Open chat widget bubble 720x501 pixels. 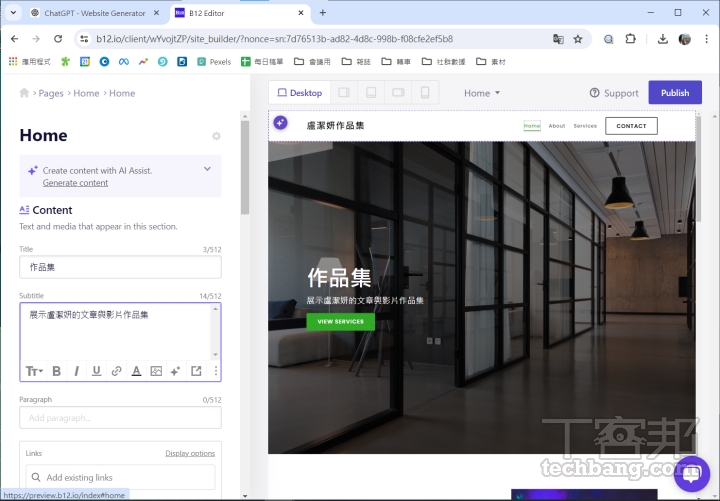tap(692, 474)
